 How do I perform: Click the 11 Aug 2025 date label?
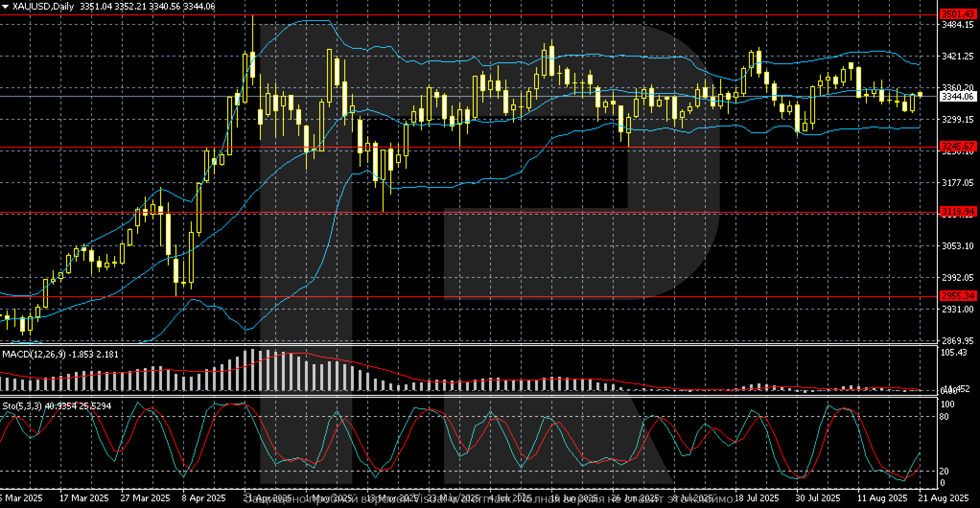coord(882,498)
